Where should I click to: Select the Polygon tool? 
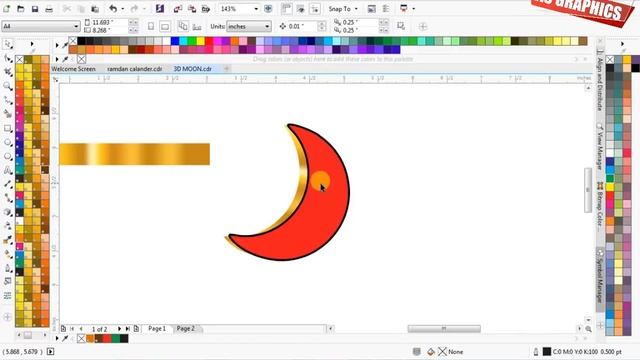(x=8, y=156)
